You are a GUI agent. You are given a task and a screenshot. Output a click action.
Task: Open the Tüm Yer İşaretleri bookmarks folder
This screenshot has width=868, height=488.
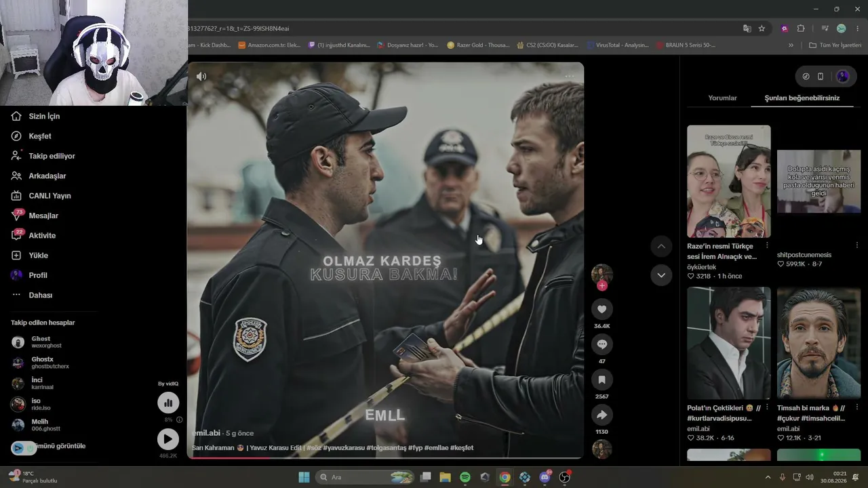tap(835, 45)
